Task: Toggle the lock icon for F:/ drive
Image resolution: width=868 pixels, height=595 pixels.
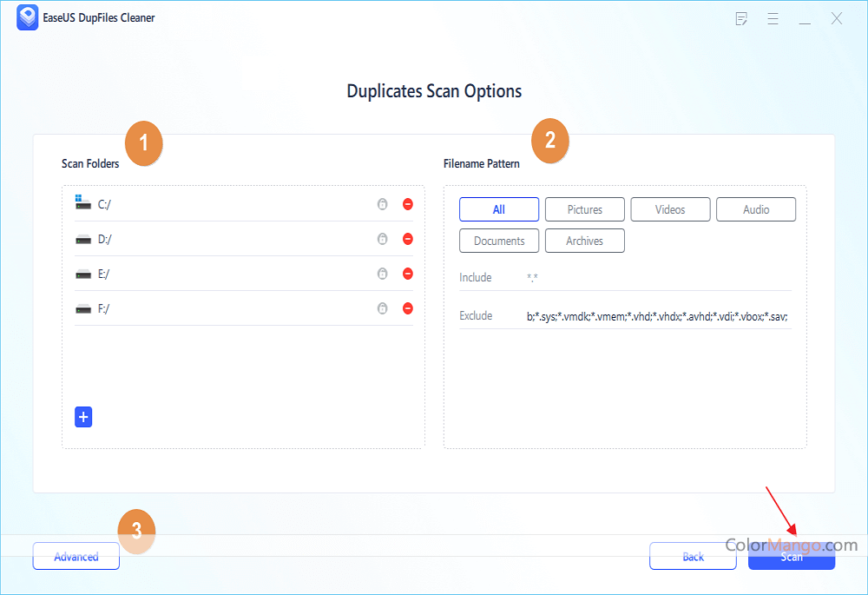Action: (383, 308)
